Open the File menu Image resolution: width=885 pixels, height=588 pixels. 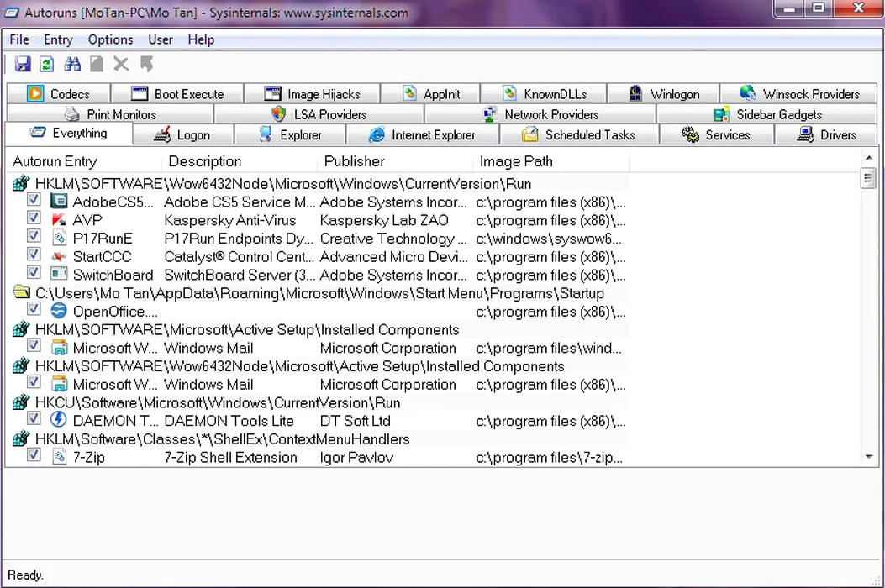tap(19, 39)
